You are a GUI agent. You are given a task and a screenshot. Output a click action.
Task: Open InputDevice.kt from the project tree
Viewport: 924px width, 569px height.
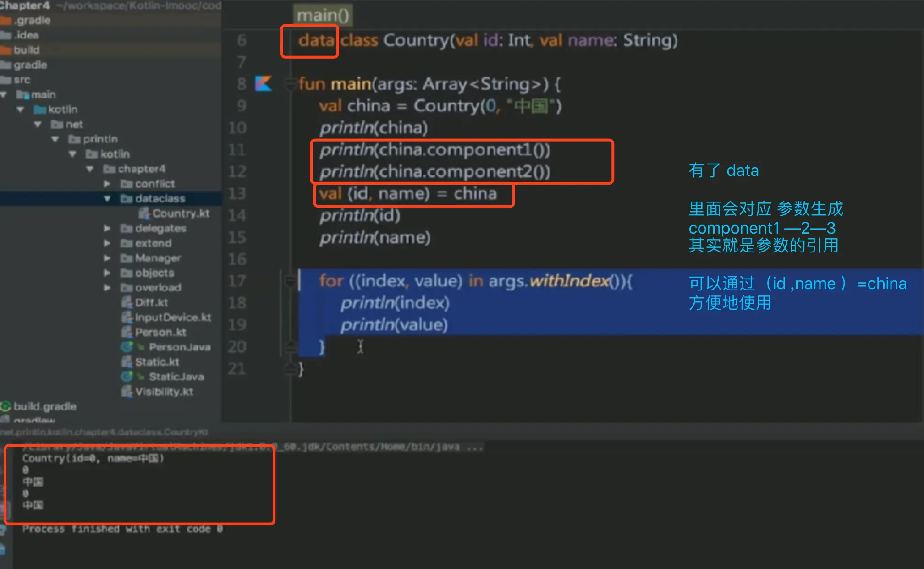pos(172,317)
